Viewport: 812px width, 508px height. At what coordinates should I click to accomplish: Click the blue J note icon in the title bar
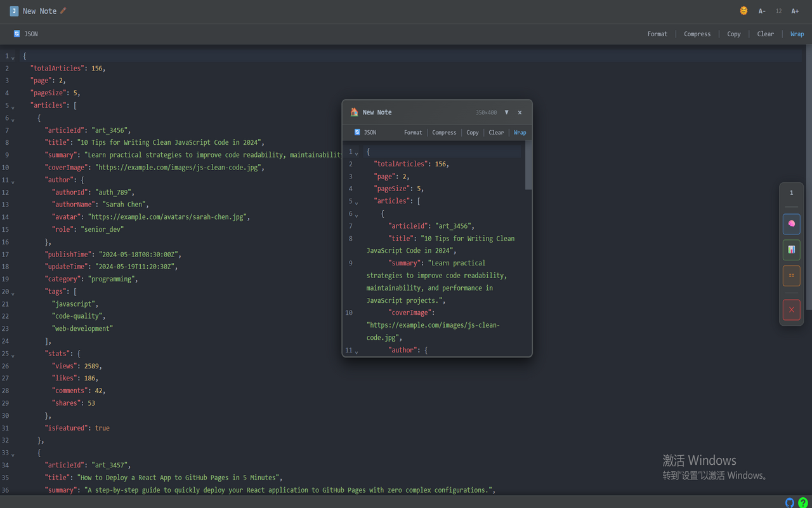point(14,11)
